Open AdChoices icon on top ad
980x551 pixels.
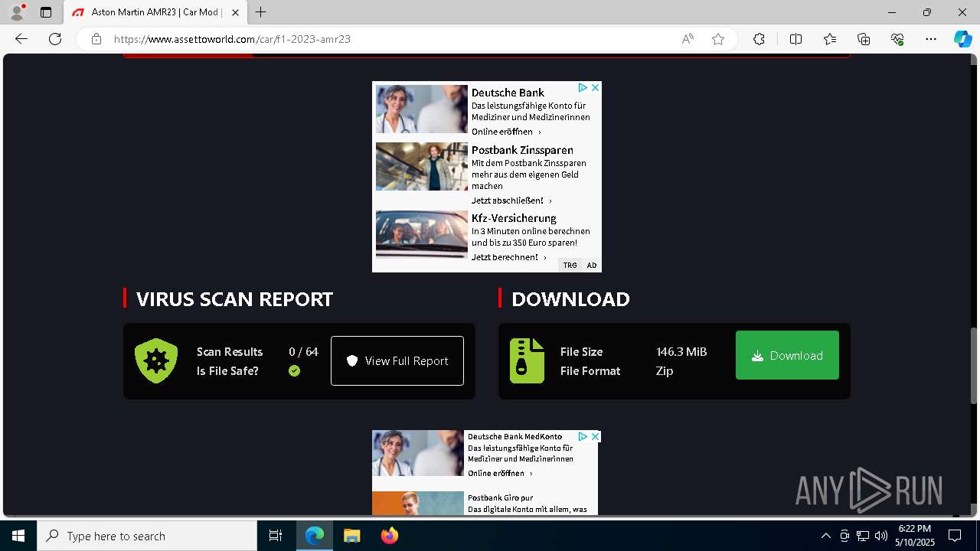pos(583,87)
